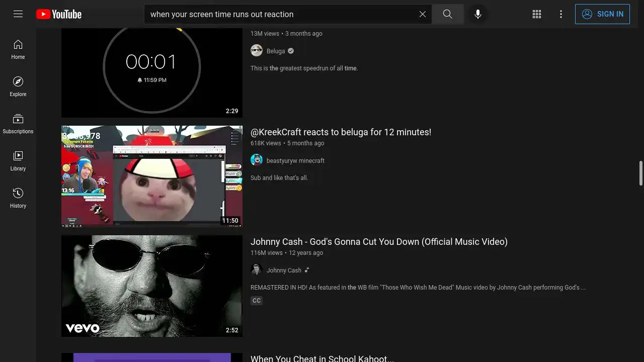The width and height of the screenshot is (644, 362).
Task: Click the Johnny Cash channel avatar
Action: point(257,269)
